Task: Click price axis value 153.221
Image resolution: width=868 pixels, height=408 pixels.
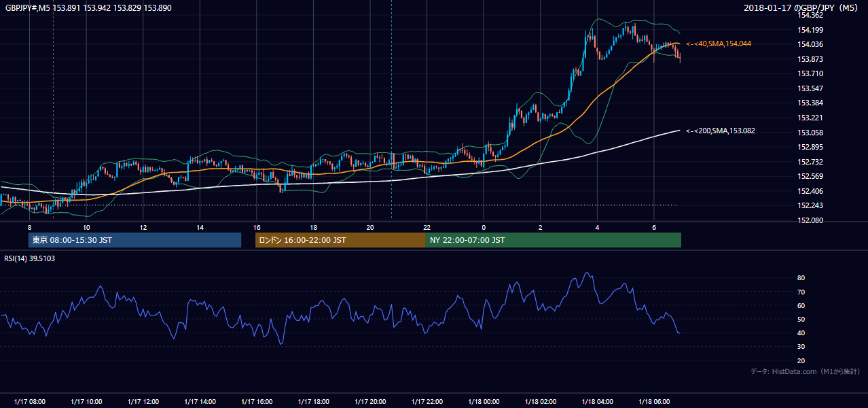Action: pos(810,118)
